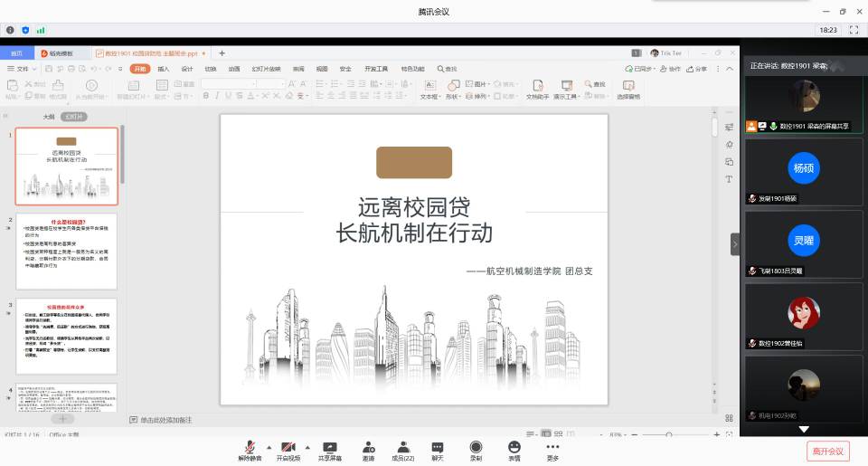Click the red 离开会议 leave meeting button
This screenshot has width=868, height=466.
coord(827,451)
